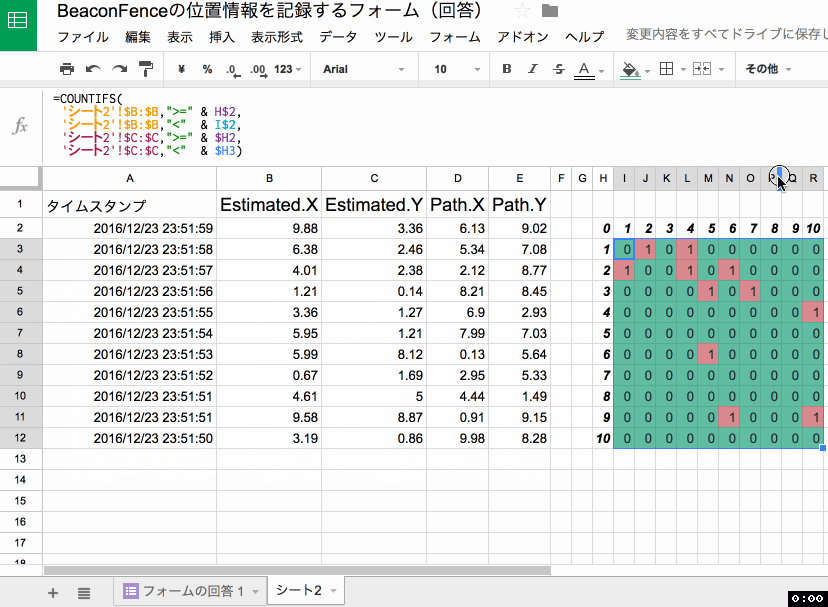Select all cells corner button
Screen dimensions: 828x607
(x=21, y=179)
